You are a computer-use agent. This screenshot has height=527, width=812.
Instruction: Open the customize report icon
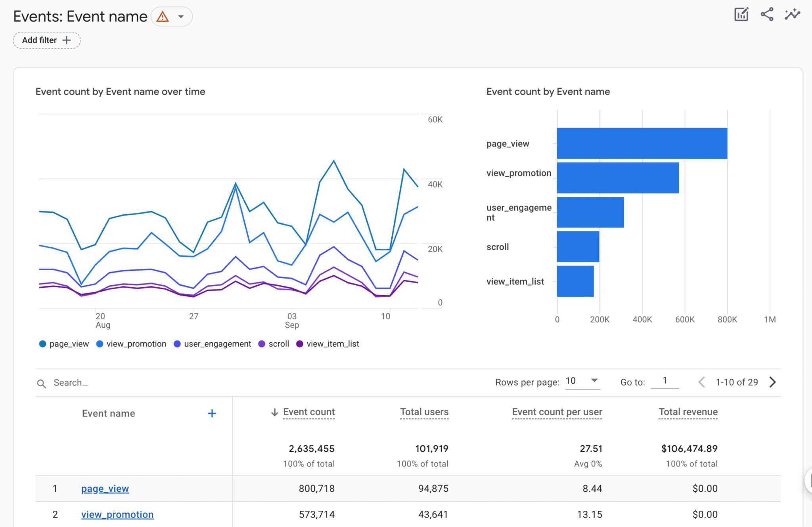741,14
